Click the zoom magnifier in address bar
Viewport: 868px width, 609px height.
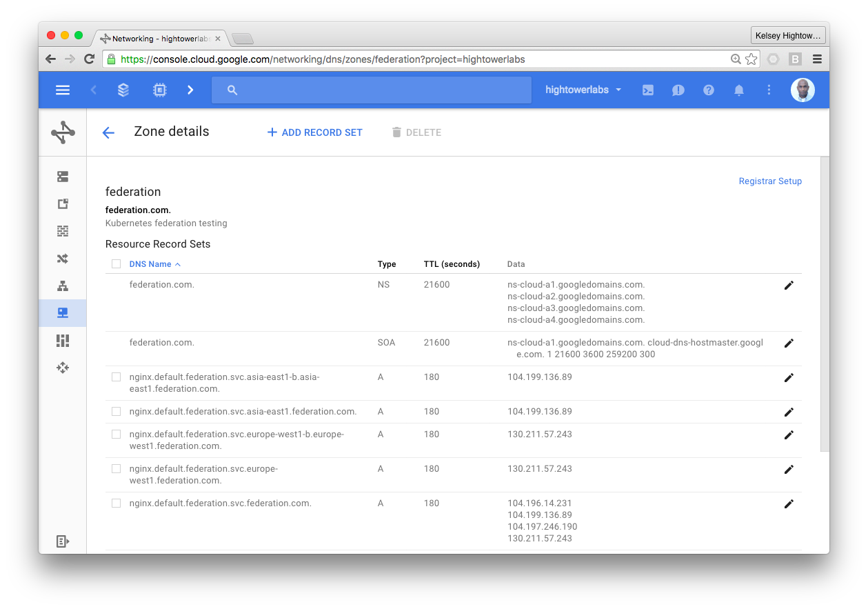tap(736, 59)
